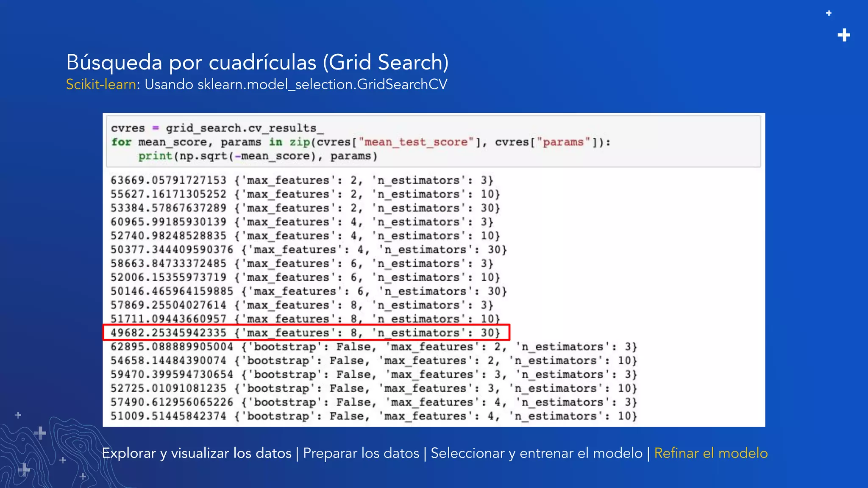Viewport: 868px width, 488px height.
Task: Select output row 57869.25504027614
Action: pyautogui.click(x=302, y=305)
